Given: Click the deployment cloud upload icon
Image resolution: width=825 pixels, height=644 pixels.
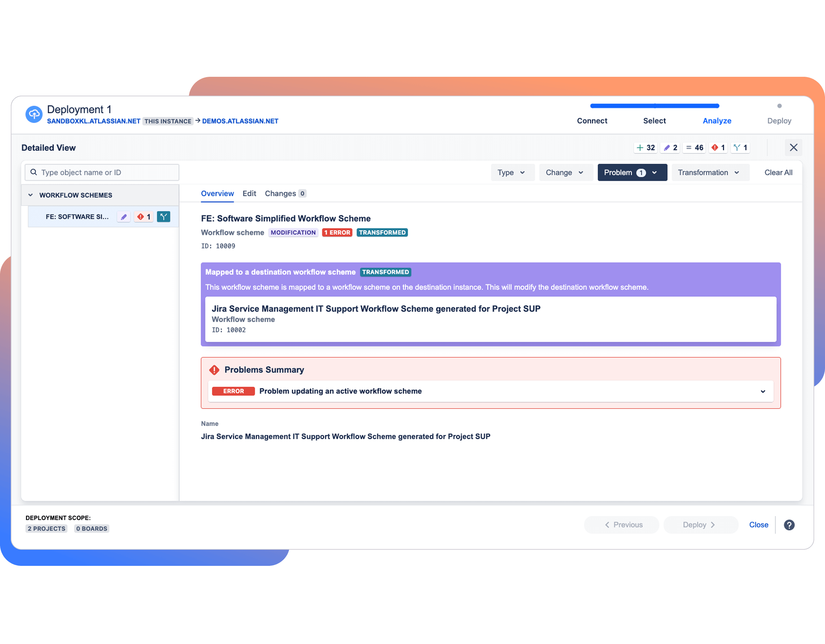Looking at the screenshot, I should point(34,115).
